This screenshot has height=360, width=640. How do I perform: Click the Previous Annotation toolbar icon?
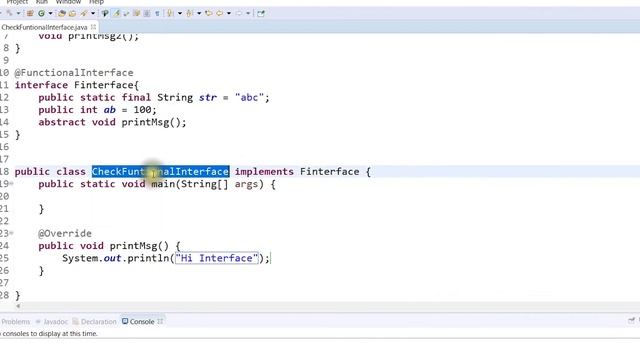point(189,13)
